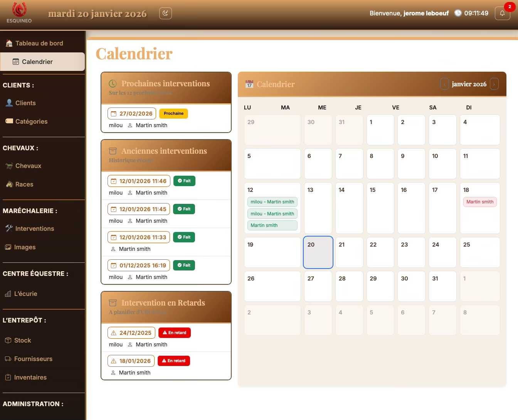The height and width of the screenshot is (420, 518).
Task: Go to previous month in calendar
Action: pos(444,84)
